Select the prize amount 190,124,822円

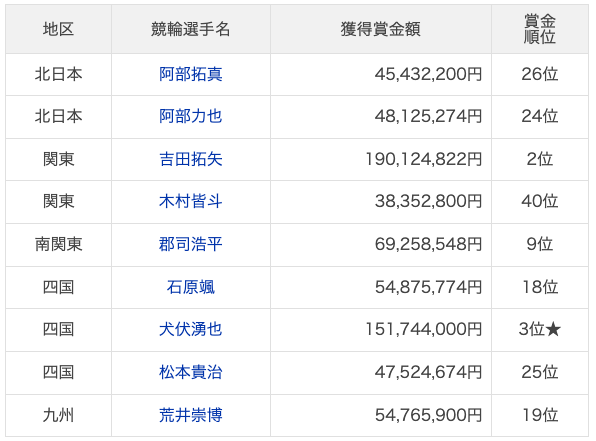click(x=424, y=159)
